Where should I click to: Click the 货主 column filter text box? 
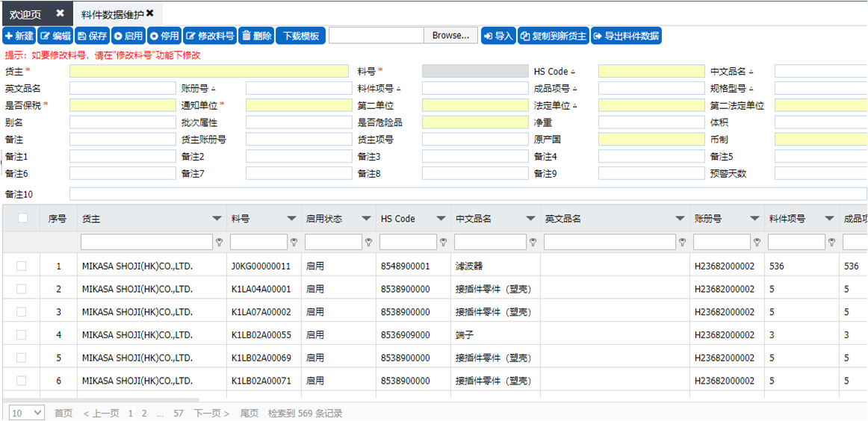pos(146,242)
